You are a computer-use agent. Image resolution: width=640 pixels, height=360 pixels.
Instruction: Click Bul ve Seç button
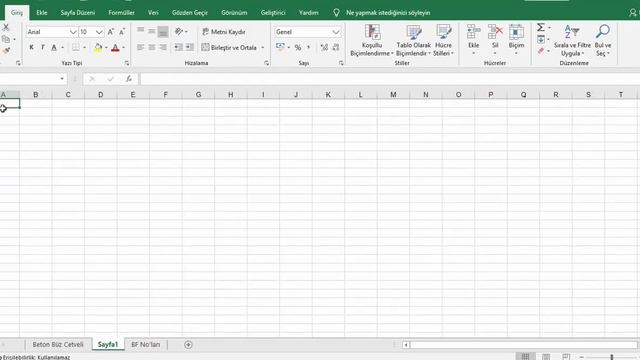[603, 40]
